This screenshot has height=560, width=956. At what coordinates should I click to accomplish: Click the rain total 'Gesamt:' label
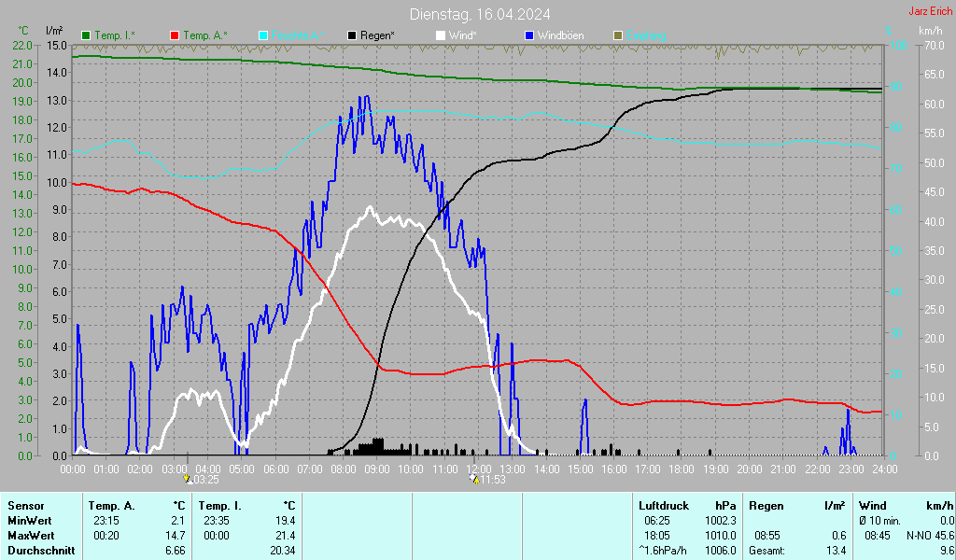tap(767, 551)
